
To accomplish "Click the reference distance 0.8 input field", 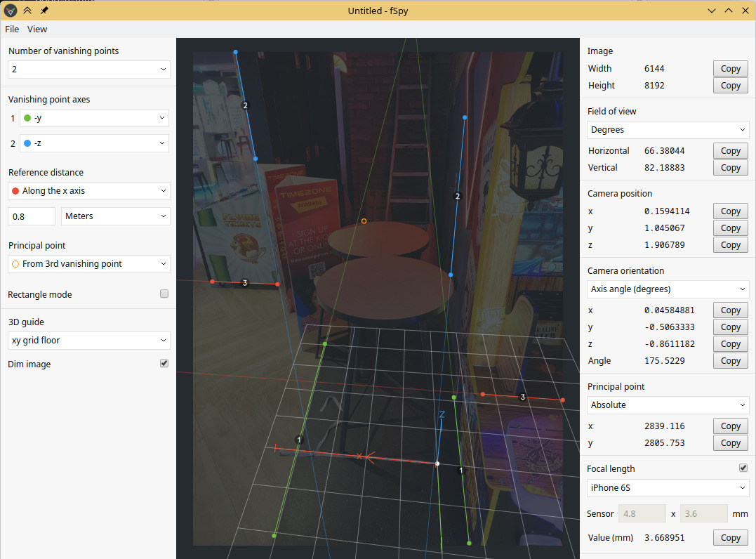I will coord(32,216).
